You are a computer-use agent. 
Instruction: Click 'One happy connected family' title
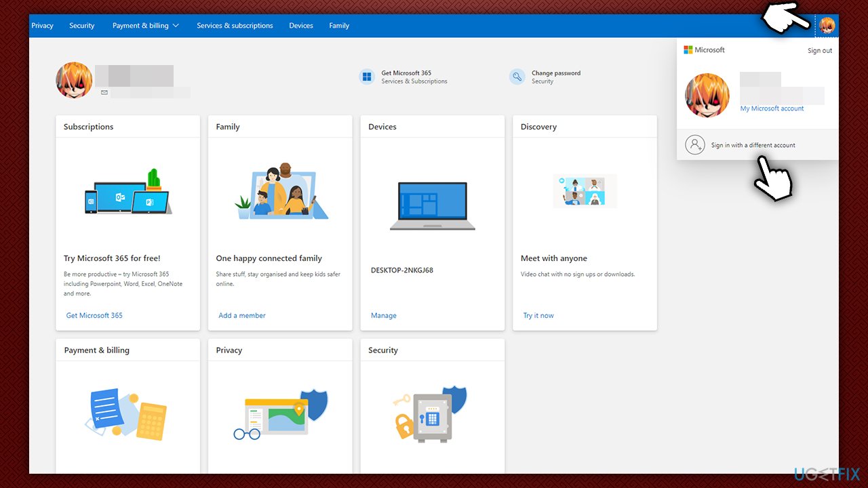coord(269,258)
